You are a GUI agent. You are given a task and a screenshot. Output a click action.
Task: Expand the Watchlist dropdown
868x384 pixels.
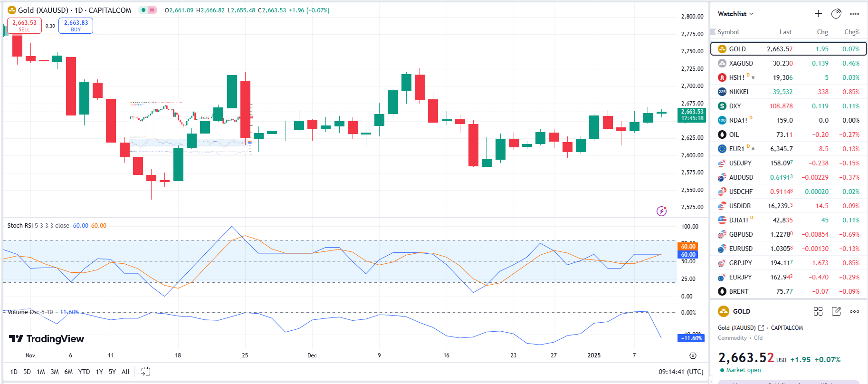[x=735, y=14]
